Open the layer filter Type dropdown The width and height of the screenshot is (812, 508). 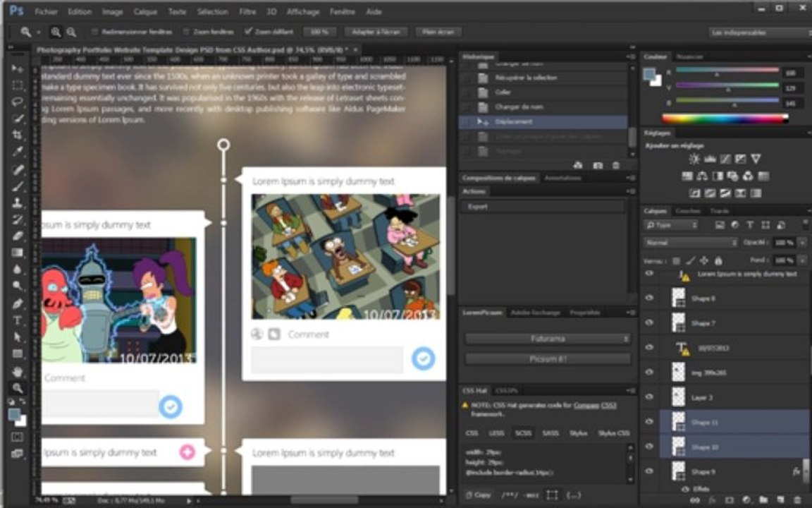tap(671, 225)
